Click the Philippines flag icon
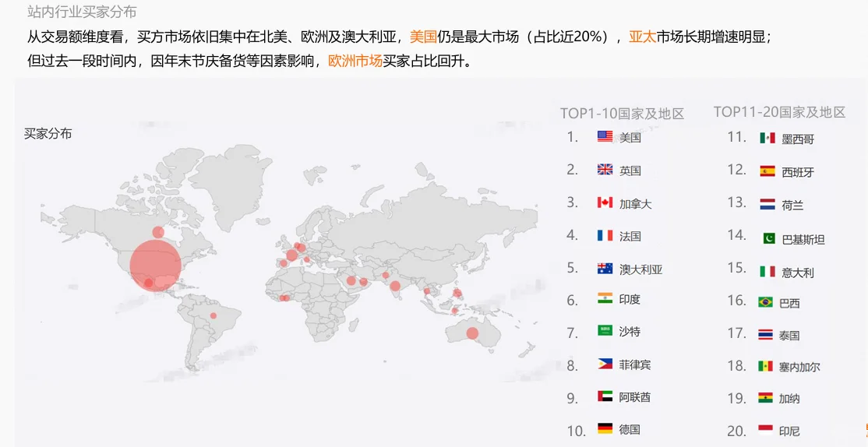The image size is (868, 447). point(605,364)
